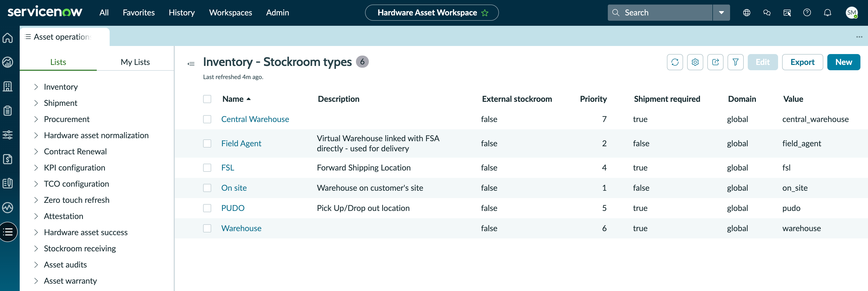Expand the Zero touch refresh group
Viewport: 868px width, 291px height.
coord(36,200)
